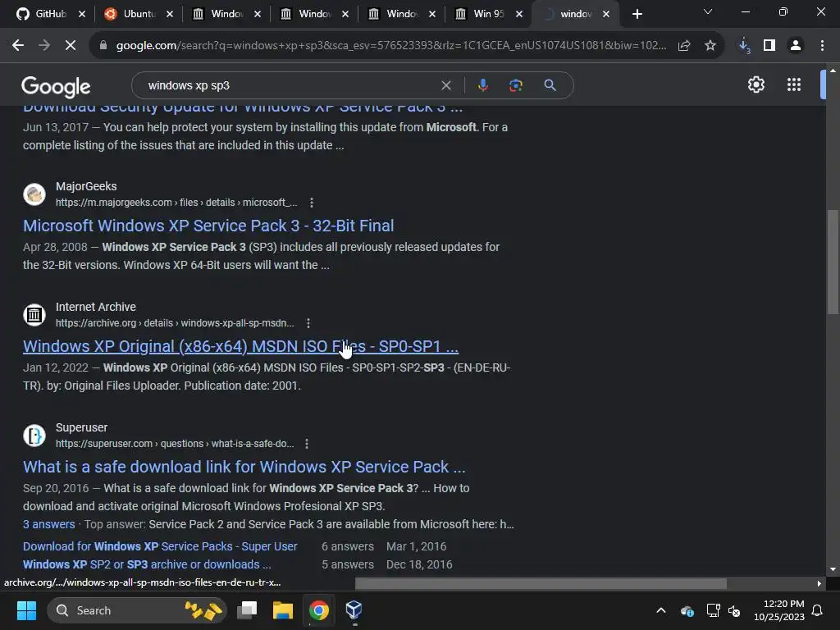Close the Win 95 tab

click(x=519, y=14)
